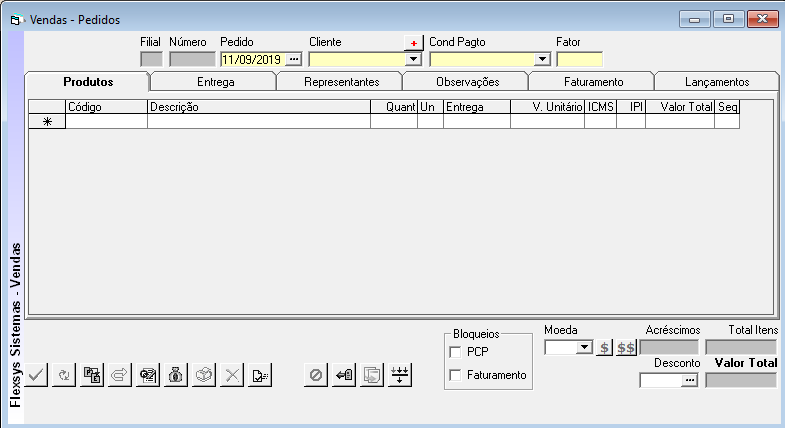
Task: Open the Moeda currency dropdown
Action: click(x=584, y=348)
